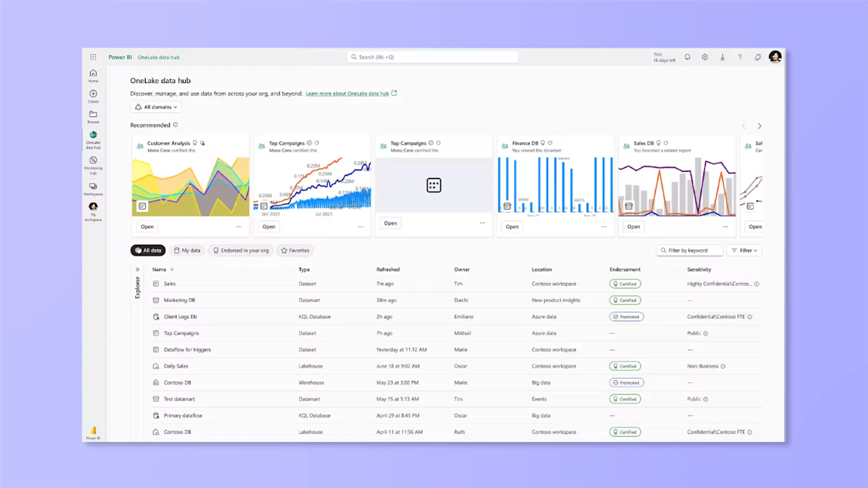Click the Search box in header

click(x=432, y=57)
